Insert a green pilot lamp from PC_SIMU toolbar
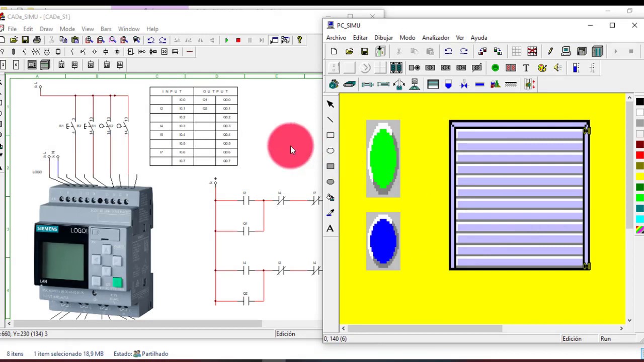This screenshot has width=644, height=362. [495, 68]
